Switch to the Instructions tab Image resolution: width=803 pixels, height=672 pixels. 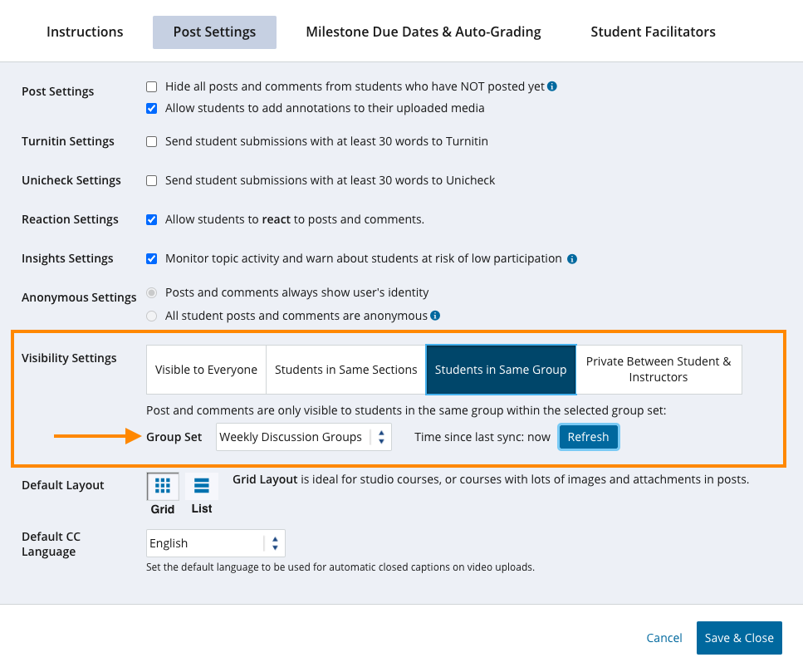pyautogui.click(x=85, y=32)
